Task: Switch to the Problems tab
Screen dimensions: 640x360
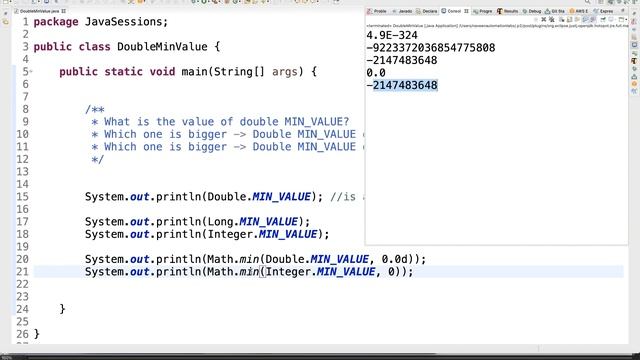Action: click(x=377, y=11)
